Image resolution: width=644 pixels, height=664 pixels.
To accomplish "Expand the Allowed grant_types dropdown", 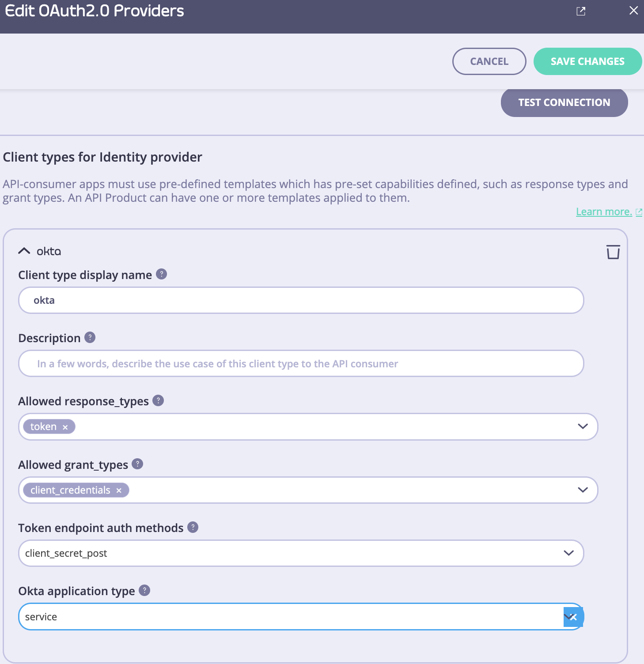I will (x=583, y=490).
